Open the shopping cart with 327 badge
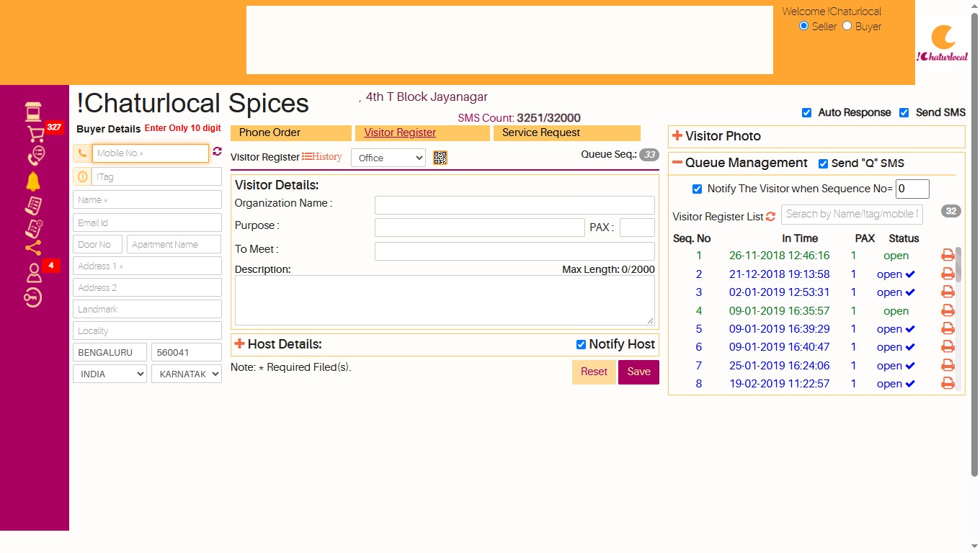 35,133
